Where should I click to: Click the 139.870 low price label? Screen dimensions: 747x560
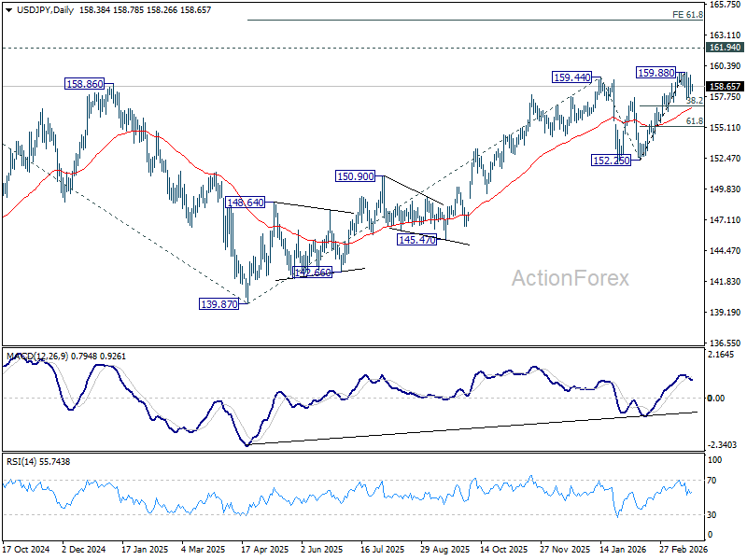pyautogui.click(x=218, y=304)
